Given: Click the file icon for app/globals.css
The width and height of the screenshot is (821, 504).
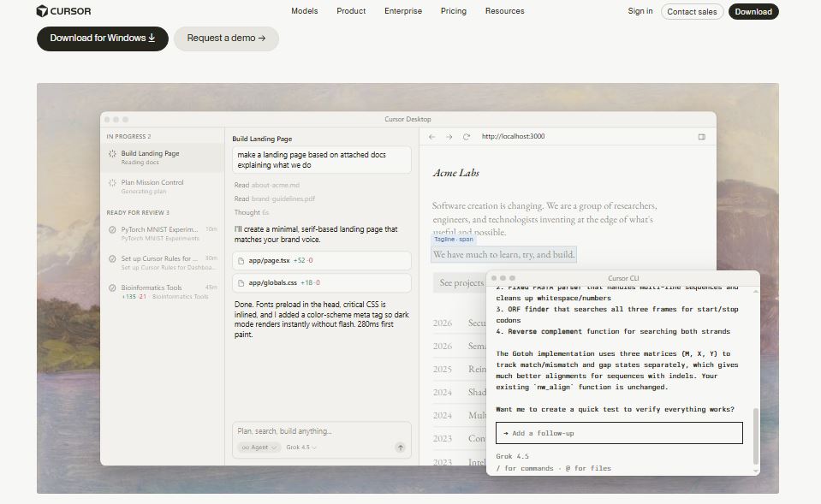Looking at the screenshot, I should pyautogui.click(x=241, y=283).
